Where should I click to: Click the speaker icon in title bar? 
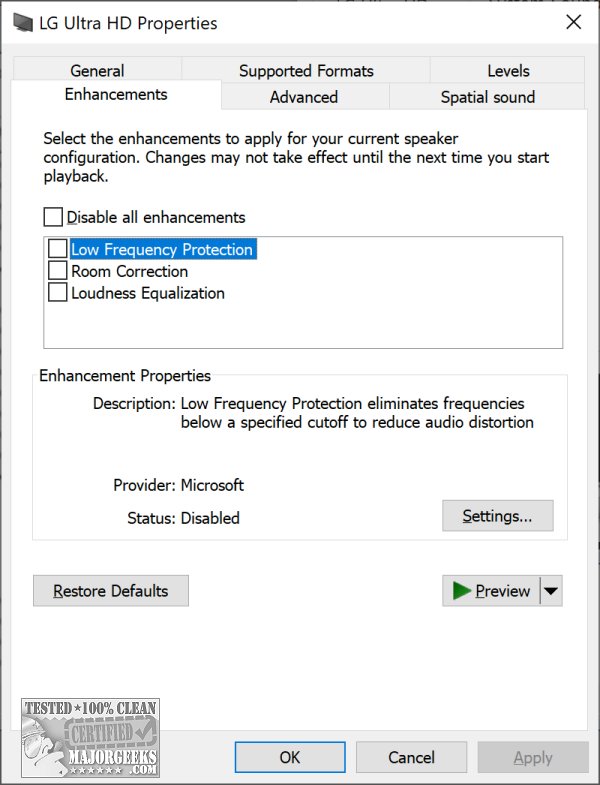click(x=21, y=23)
